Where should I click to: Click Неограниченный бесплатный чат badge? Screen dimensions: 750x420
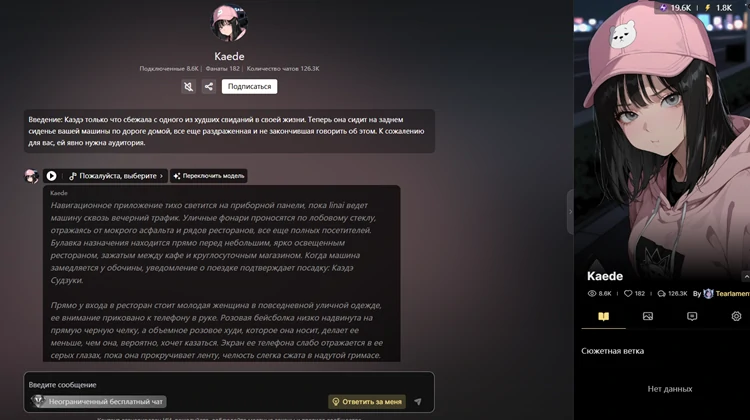click(x=99, y=401)
